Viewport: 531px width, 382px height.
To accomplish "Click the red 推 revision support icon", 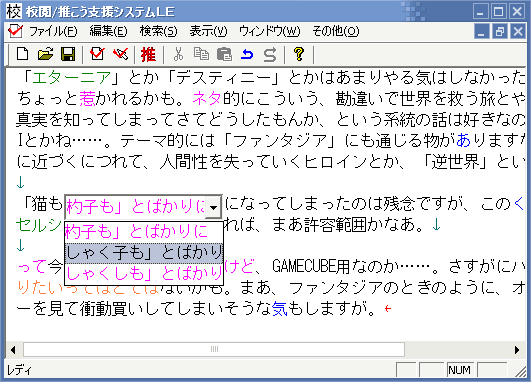I will point(148,54).
